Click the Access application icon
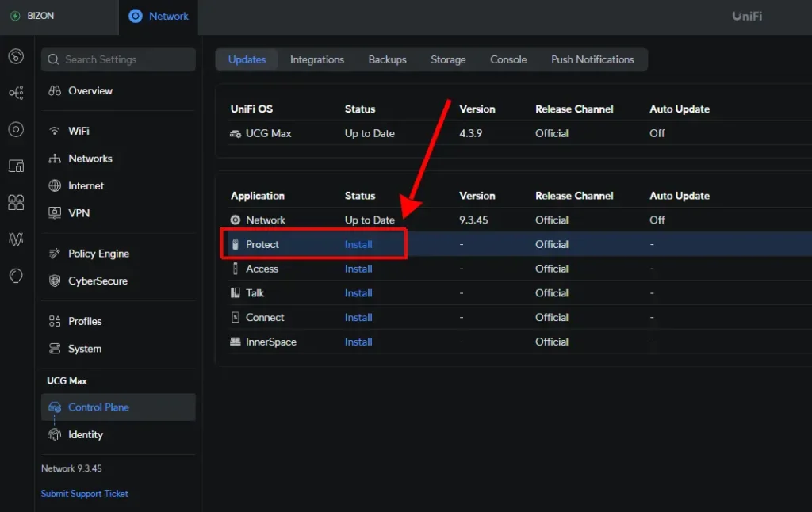This screenshot has height=512, width=812. click(235, 269)
